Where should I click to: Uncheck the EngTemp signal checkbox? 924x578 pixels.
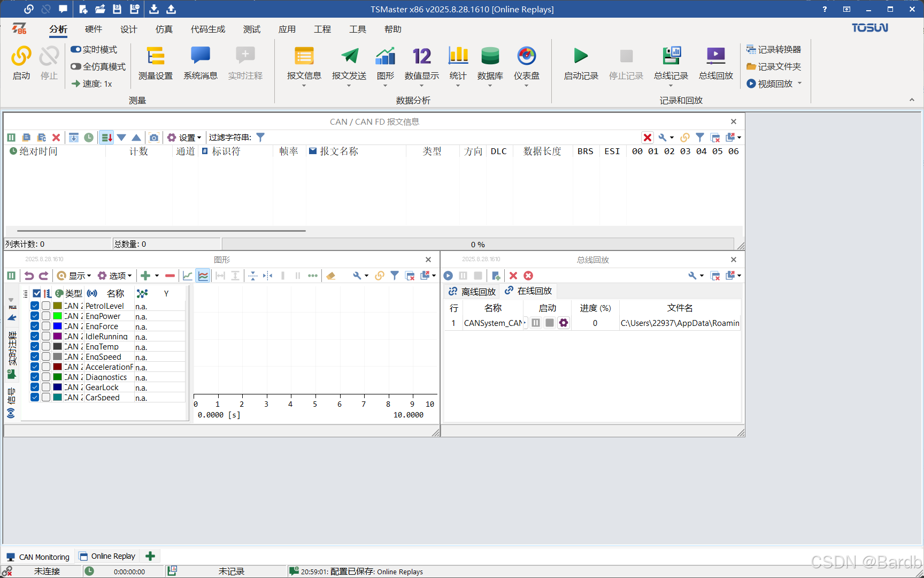35,346
